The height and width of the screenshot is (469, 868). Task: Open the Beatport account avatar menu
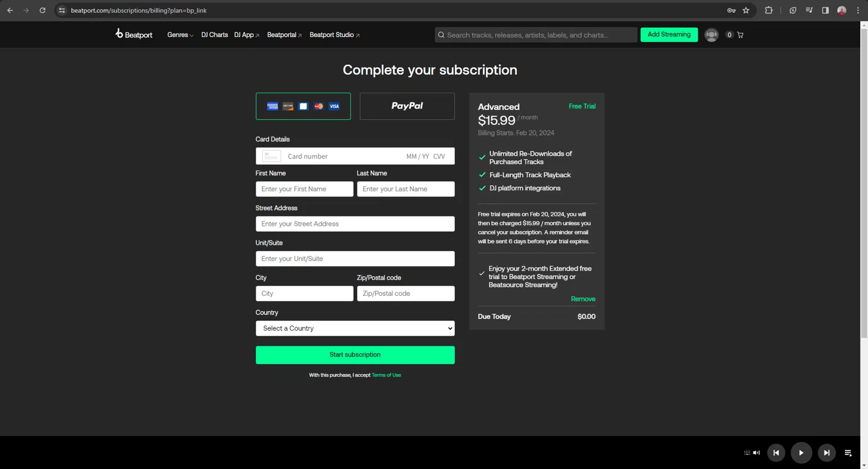[x=712, y=35]
